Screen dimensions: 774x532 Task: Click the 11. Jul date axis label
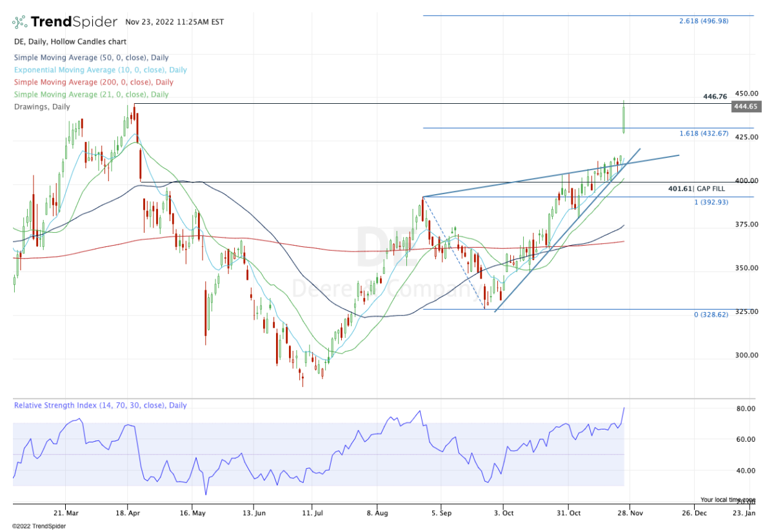tap(312, 513)
